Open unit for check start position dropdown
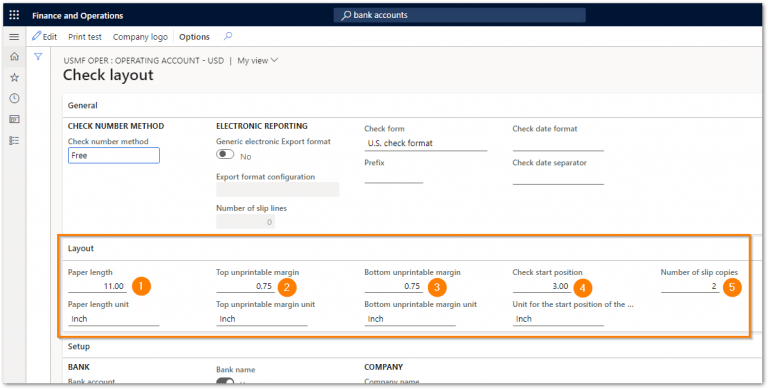 point(558,319)
